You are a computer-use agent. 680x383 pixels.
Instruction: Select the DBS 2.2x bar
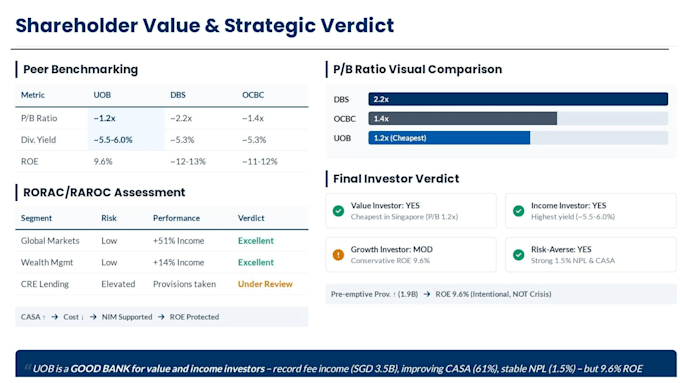click(518, 99)
